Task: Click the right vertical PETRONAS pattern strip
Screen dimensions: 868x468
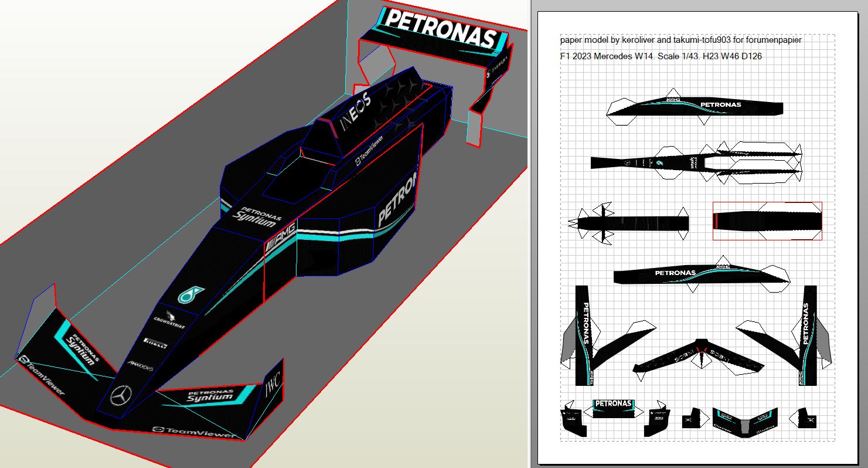Action: pyautogui.click(x=809, y=334)
